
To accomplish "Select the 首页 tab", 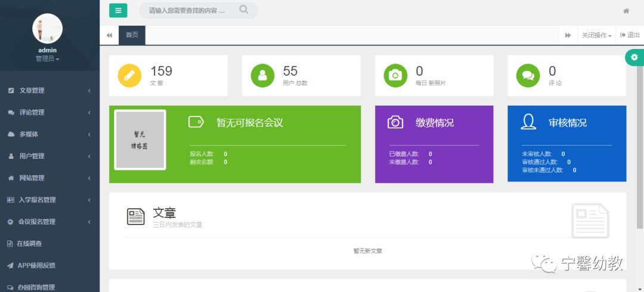I will [x=132, y=35].
